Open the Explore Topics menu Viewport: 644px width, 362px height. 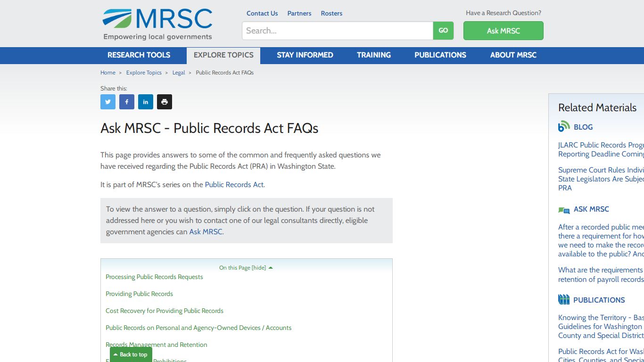223,55
